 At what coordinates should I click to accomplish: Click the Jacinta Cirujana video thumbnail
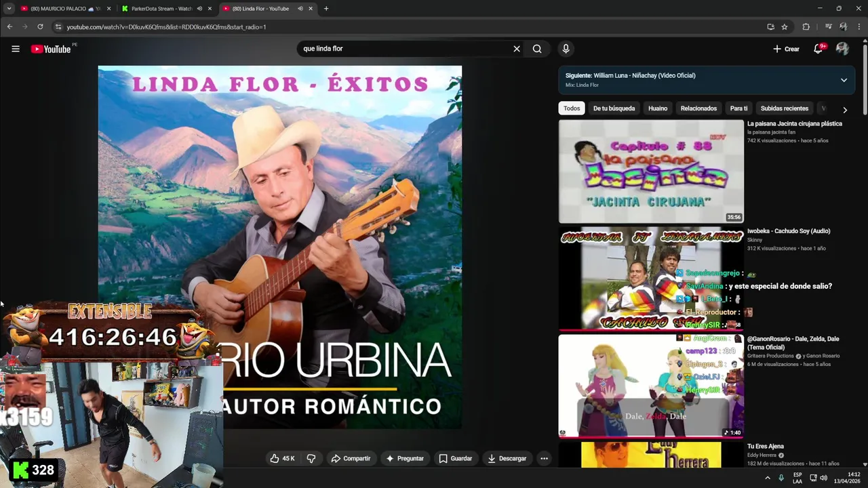[651, 171]
